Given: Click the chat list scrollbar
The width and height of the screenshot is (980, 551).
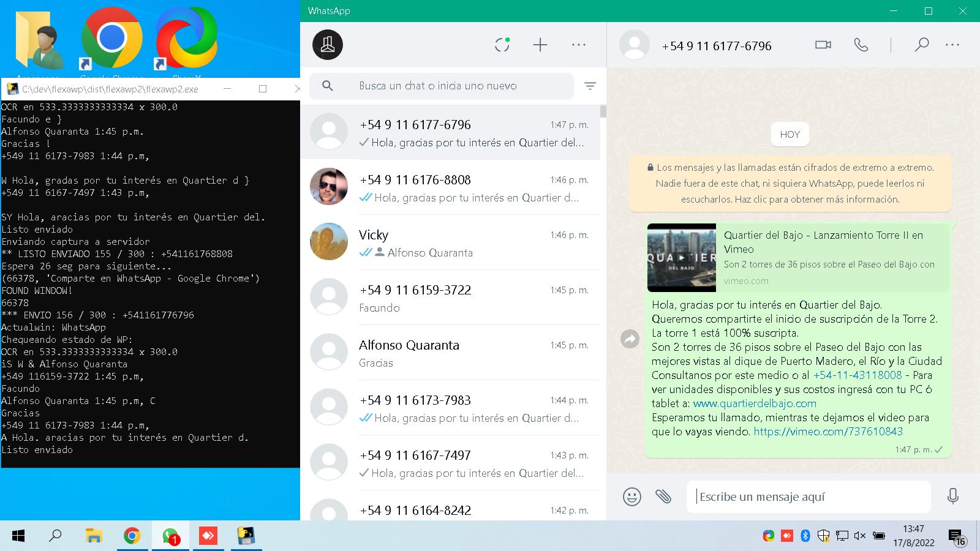Looking at the screenshot, I should pos(603,111).
